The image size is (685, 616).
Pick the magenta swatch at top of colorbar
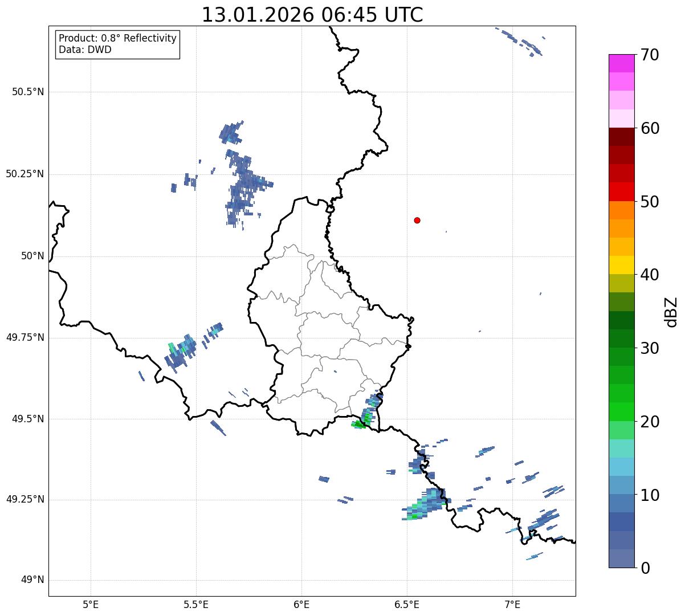[621, 63]
